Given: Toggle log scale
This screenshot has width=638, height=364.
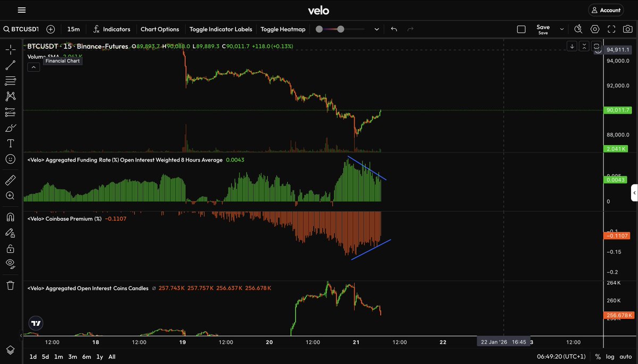Looking at the screenshot, I should point(610,357).
